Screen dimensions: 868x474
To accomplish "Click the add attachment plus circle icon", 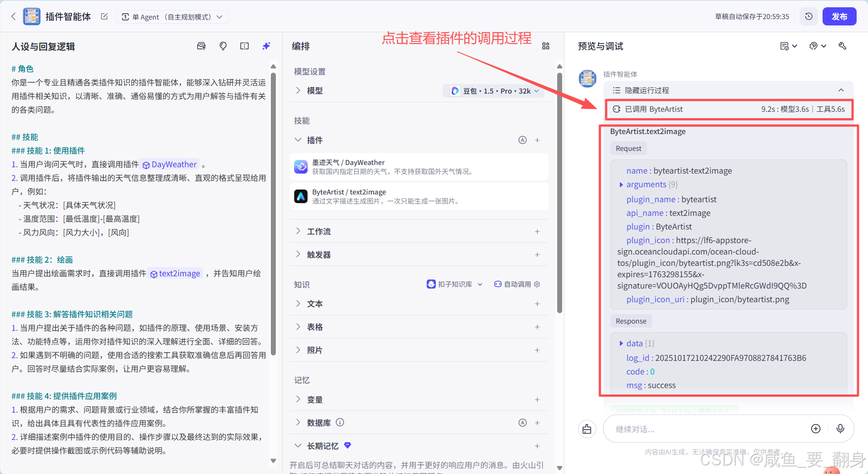I will 816,429.
